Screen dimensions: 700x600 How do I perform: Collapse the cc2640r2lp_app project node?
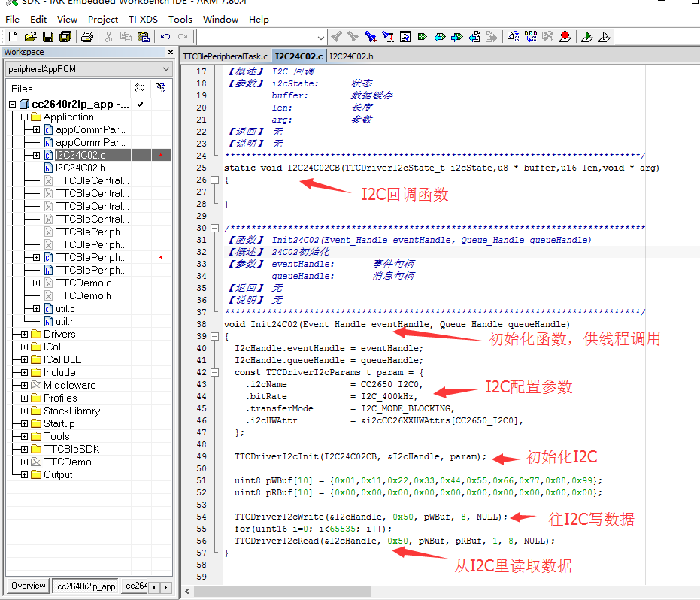coord(13,104)
